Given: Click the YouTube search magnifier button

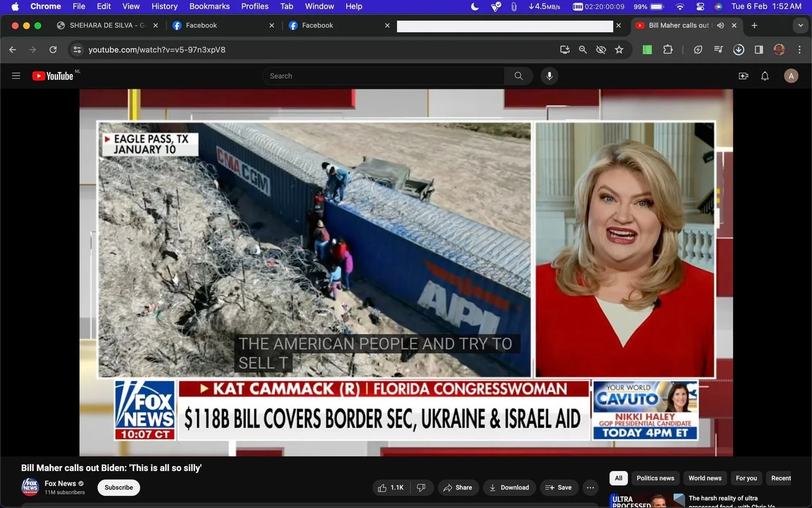Looking at the screenshot, I should pyautogui.click(x=519, y=76).
